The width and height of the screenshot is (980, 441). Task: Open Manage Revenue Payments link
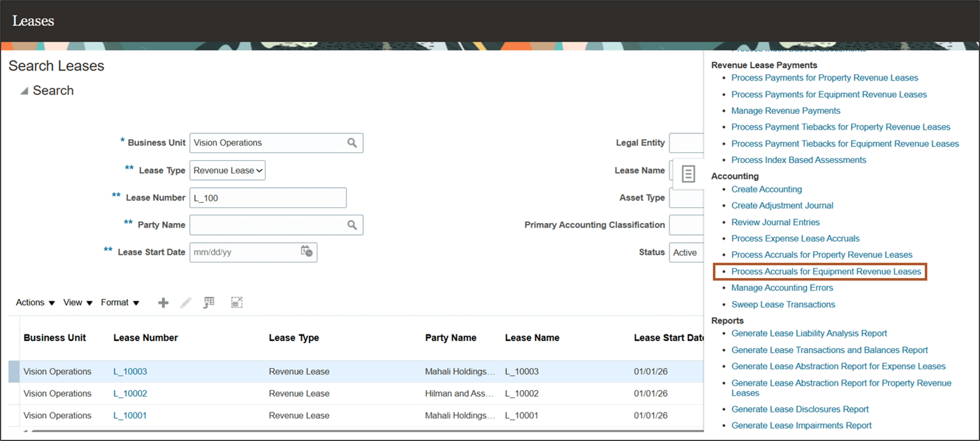786,111
